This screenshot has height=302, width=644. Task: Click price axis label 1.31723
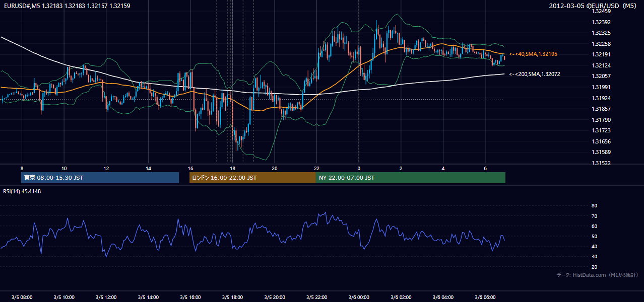click(601, 130)
